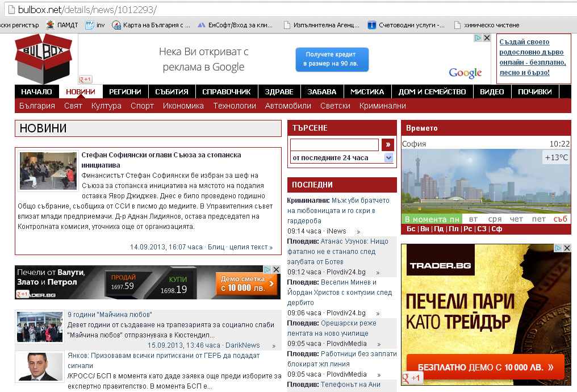Screen dimensions: 577x392
Task: Click the arrow after Plovdiv24.bg at 09:12
Action: tap(378, 272)
